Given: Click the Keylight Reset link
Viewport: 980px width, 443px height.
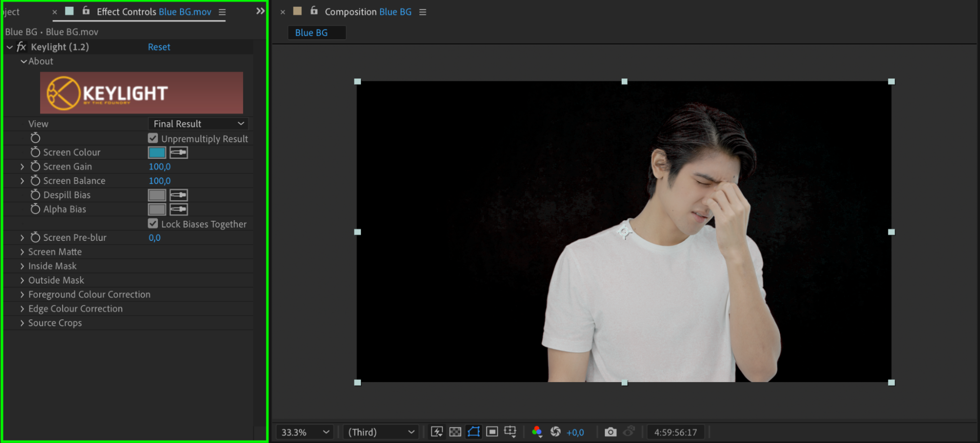Looking at the screenshot, I should click(x=159, y=47).
